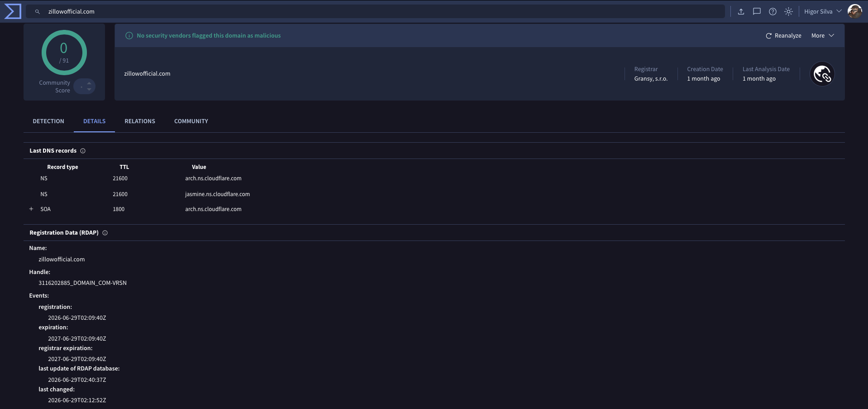Click the info icon in the security banner

[x=129, y=35]
